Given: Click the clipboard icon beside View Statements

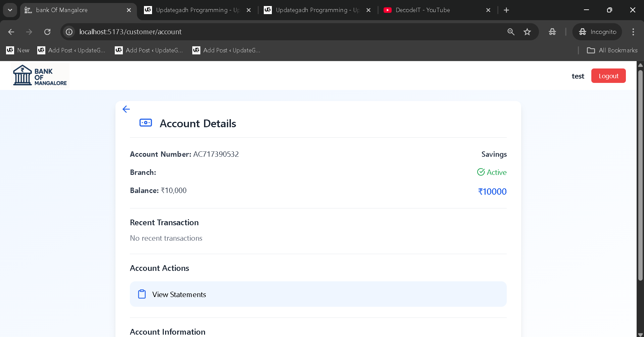Looking at the screenshot, I should (x=142, y=294).
